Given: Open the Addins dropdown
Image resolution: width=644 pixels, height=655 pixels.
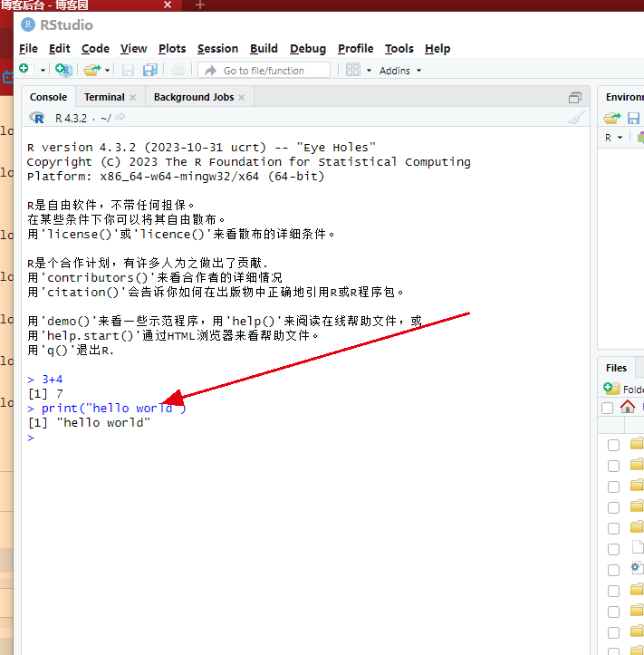Looking at the screenshot, I should (x=400, y=71).
